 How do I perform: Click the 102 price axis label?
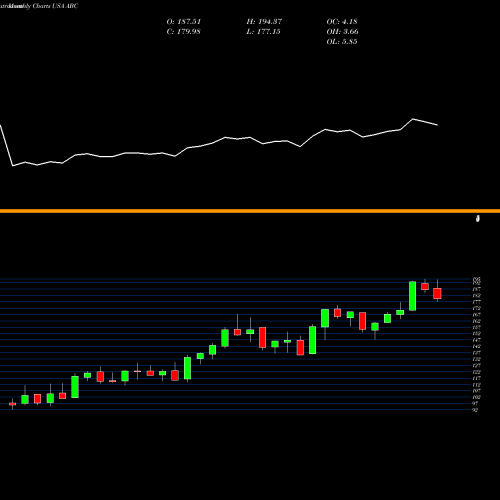tap(476, 397)
